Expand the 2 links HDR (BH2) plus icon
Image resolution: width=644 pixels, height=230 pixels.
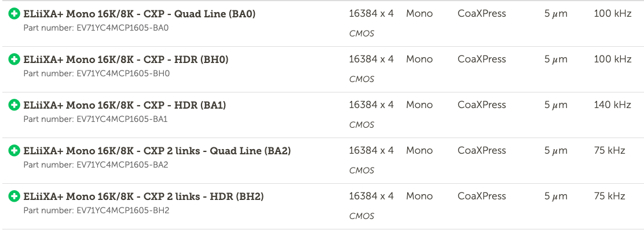[x=14, y=197]
